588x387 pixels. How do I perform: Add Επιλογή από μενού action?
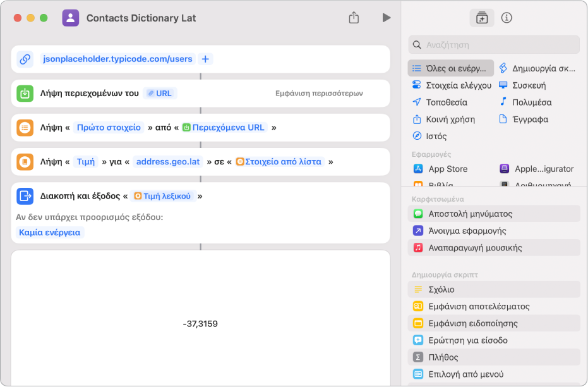pyautogui.click(x=494, y=374)
